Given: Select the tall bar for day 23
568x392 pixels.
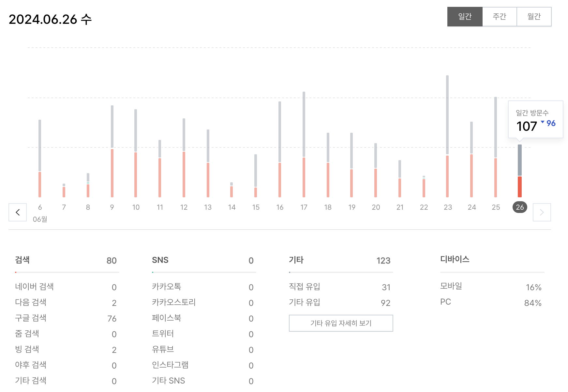Looking at the screenshot, I should click(x=447, y=136).
